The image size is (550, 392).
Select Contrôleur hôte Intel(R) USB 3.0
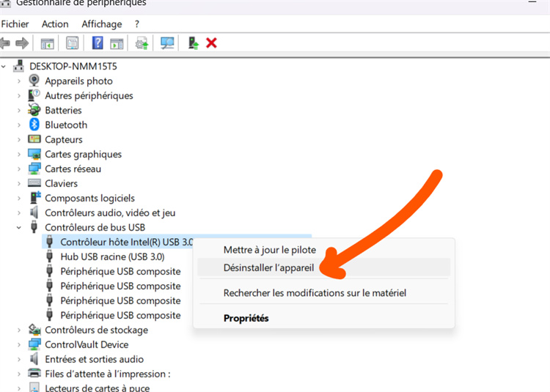click(x=126, y=242)
